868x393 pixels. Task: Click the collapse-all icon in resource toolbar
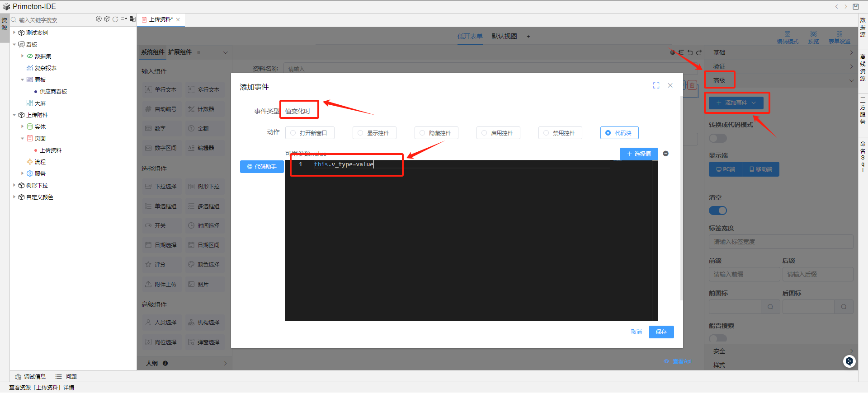click(124, 19)
